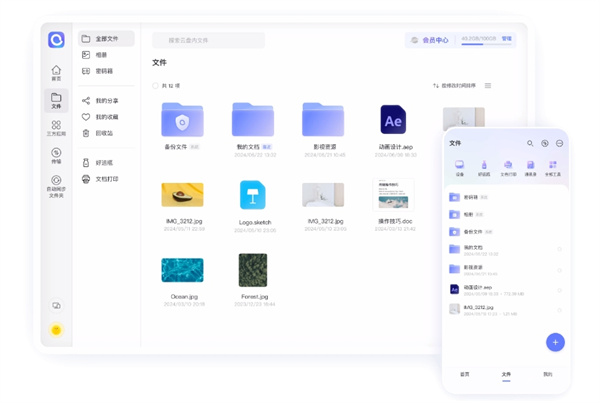Click the blue cloud drive logo
This screenshot has width=600, height=403.
click(x=56, y=40)
